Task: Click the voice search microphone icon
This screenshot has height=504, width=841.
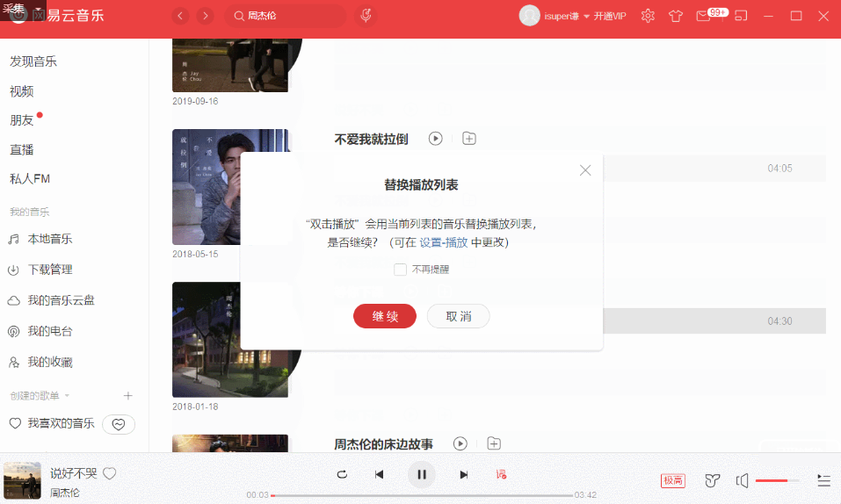Action: (x=366, y=16)
